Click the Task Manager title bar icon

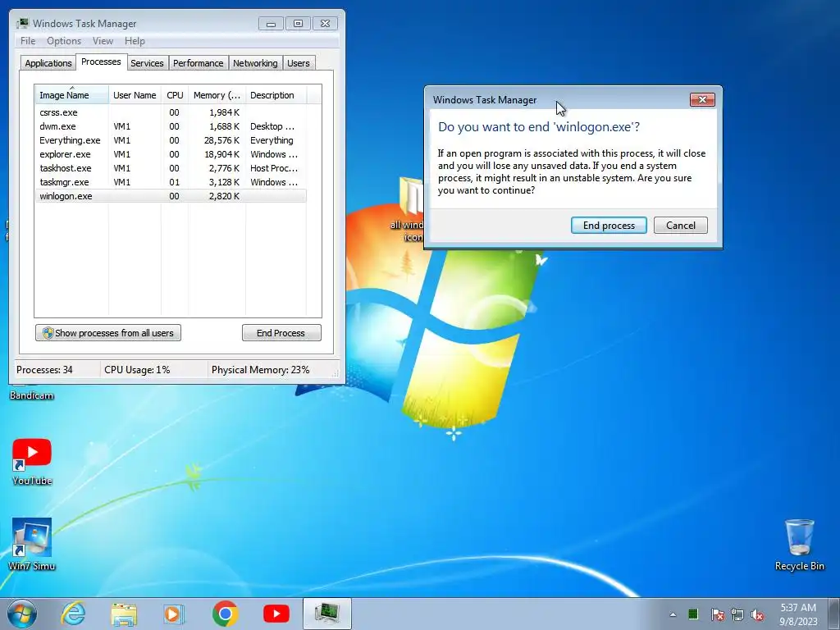click(x=22, y=23)
